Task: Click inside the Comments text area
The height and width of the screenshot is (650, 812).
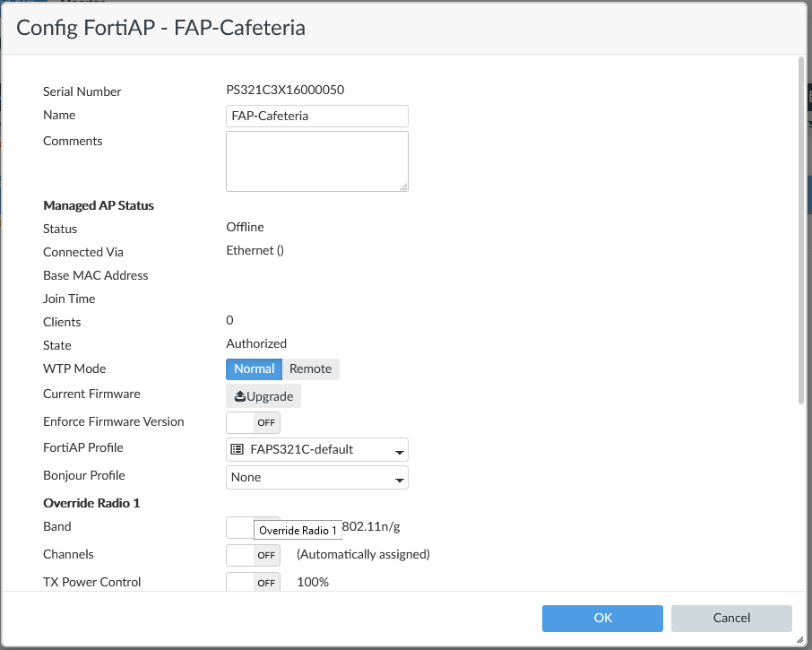Action: coord(317,160)
